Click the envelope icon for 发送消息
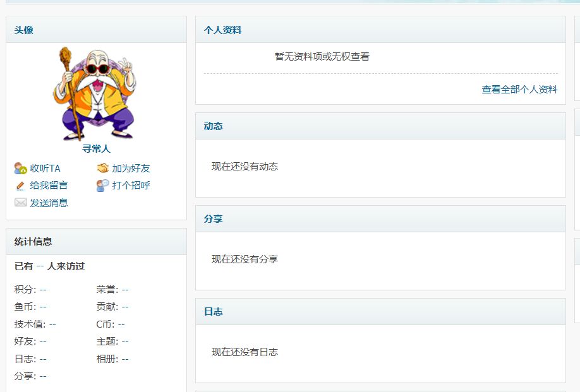580x392 pixels. (20, 203)
